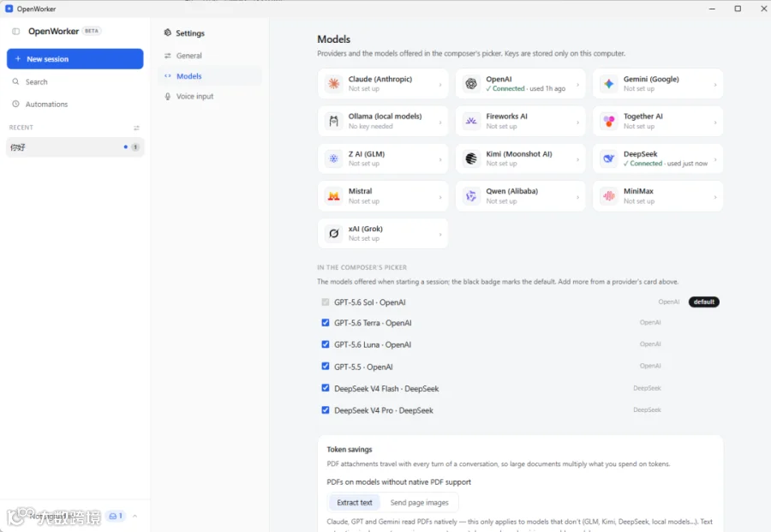Screen dimensions: 771x532
Task: Uncheck the GPT-5.5 model checkbox
Action: pyautogui.click(x=325, y=367)
